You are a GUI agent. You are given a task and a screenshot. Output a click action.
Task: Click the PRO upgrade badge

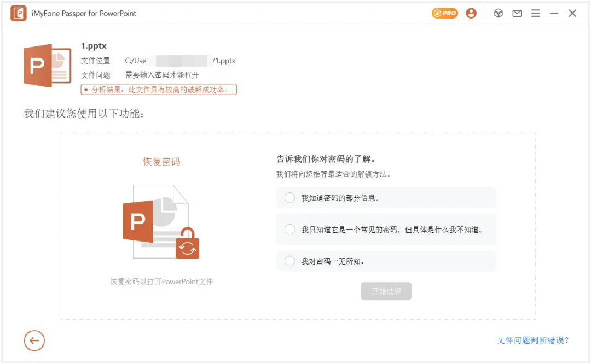click(x=445, y=13)
